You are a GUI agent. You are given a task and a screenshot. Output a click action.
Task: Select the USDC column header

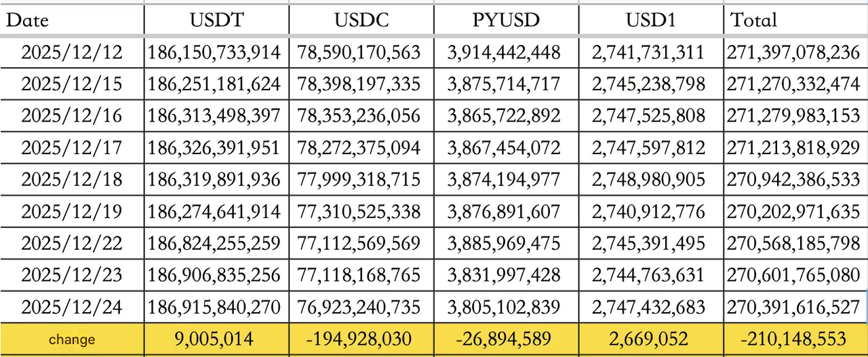click(361, 20)
